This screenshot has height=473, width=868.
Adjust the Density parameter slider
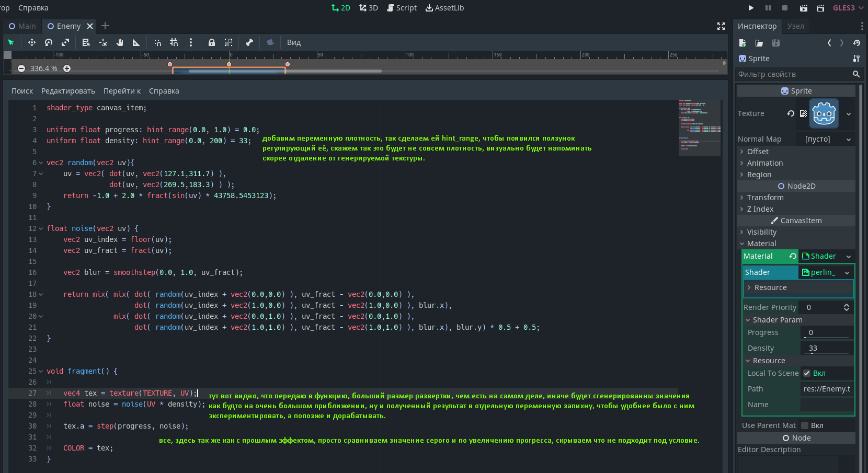coord(812,353)
